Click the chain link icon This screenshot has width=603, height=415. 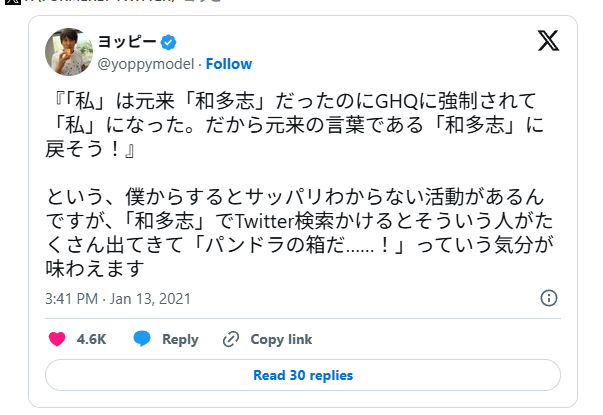(231, 339)
